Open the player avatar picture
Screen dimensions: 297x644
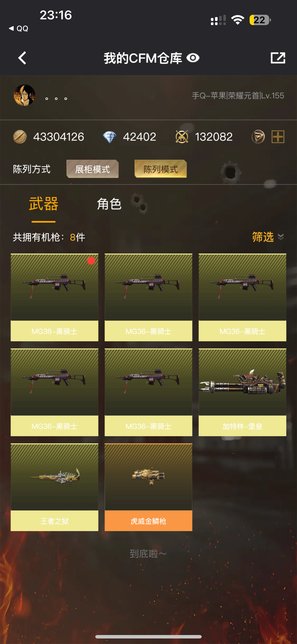click(24, 95)
